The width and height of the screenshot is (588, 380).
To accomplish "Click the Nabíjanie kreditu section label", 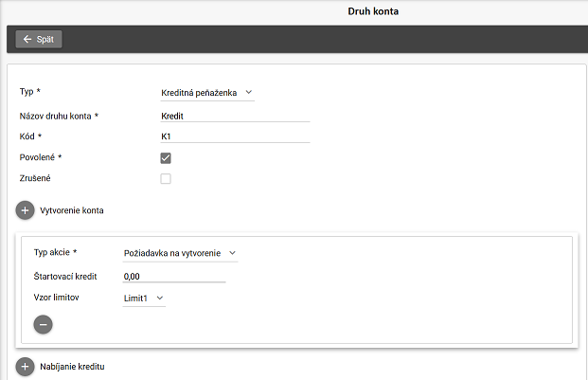I will click(x=71, y=366).
